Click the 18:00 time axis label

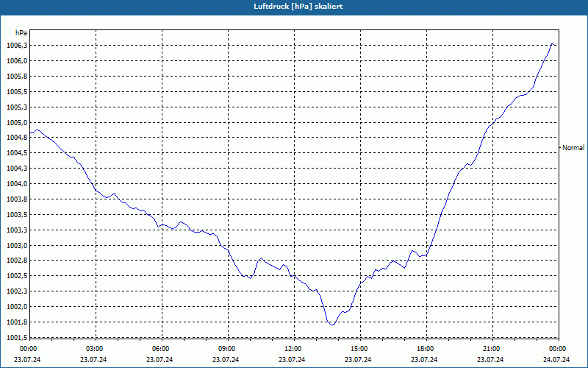pos(426,349)
